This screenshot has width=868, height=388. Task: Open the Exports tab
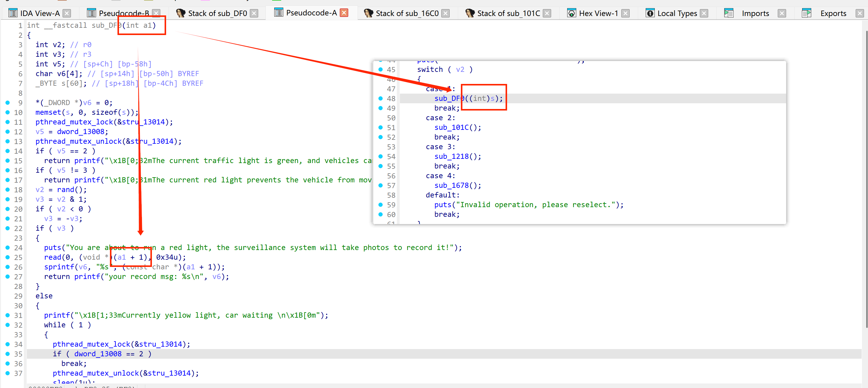click(x=833, y=14)
